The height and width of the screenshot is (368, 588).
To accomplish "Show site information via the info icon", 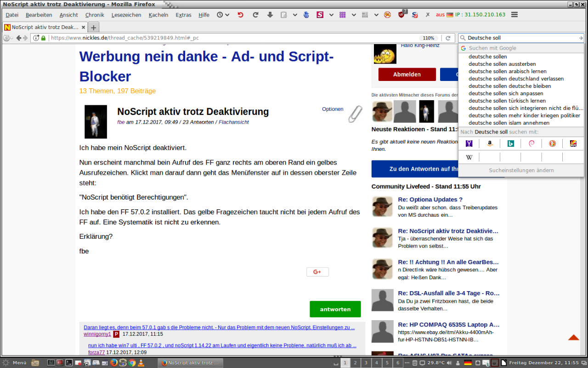I will click(x=36, y=38).
